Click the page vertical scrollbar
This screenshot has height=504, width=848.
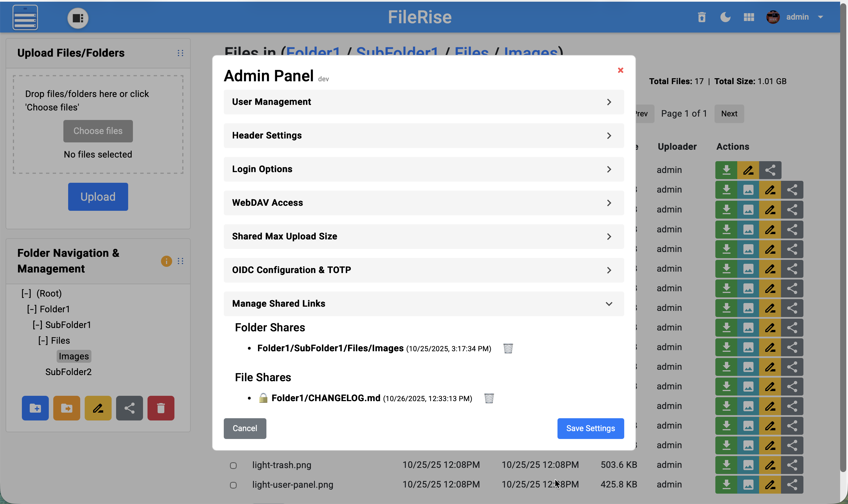point(843,238)
